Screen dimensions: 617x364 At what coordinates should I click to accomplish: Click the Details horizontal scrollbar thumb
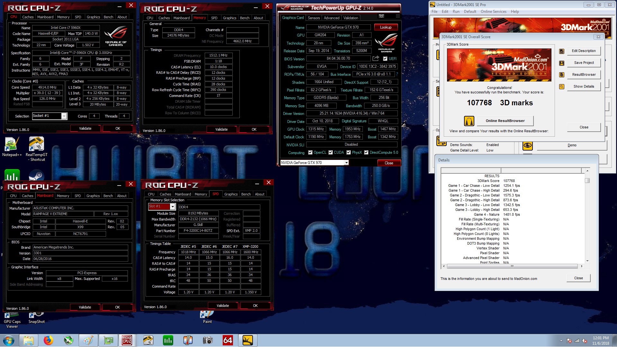(512, 266)
